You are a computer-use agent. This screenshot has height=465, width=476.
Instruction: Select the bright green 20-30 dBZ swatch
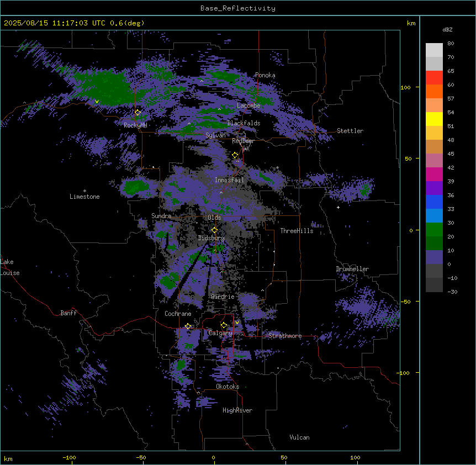point(434,230)
